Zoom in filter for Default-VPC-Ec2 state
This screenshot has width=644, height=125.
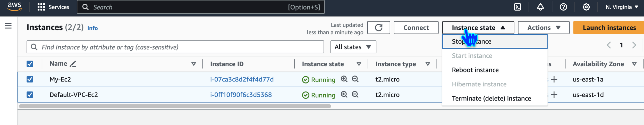[344, 94]
